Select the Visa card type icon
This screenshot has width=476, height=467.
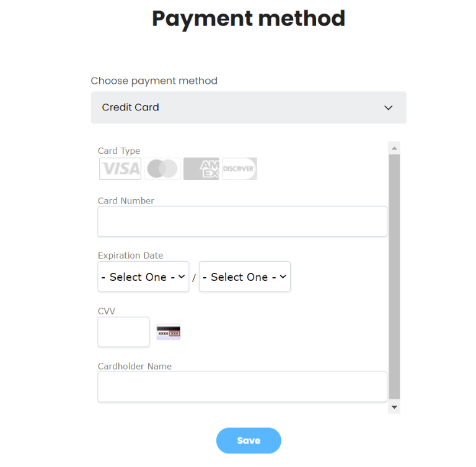pyautogui.click(x=120, y=169)
